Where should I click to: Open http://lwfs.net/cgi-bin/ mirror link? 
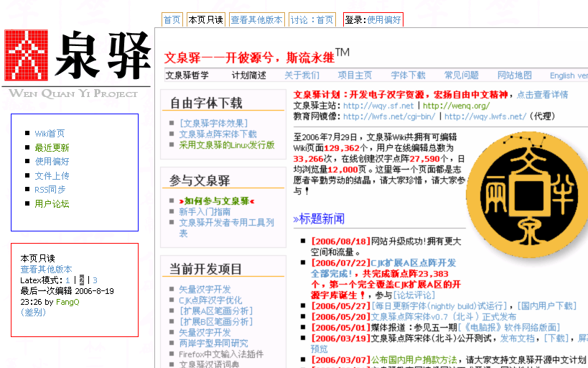[389, 116]
